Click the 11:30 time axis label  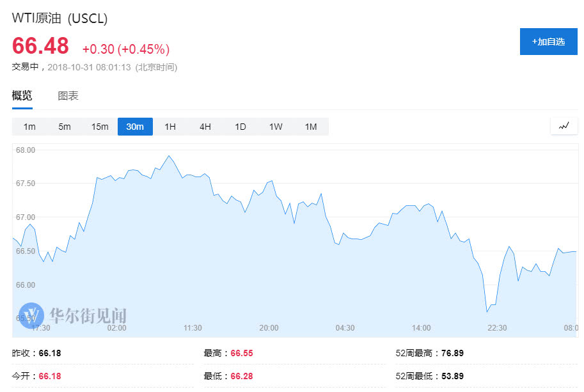[193, 328]
